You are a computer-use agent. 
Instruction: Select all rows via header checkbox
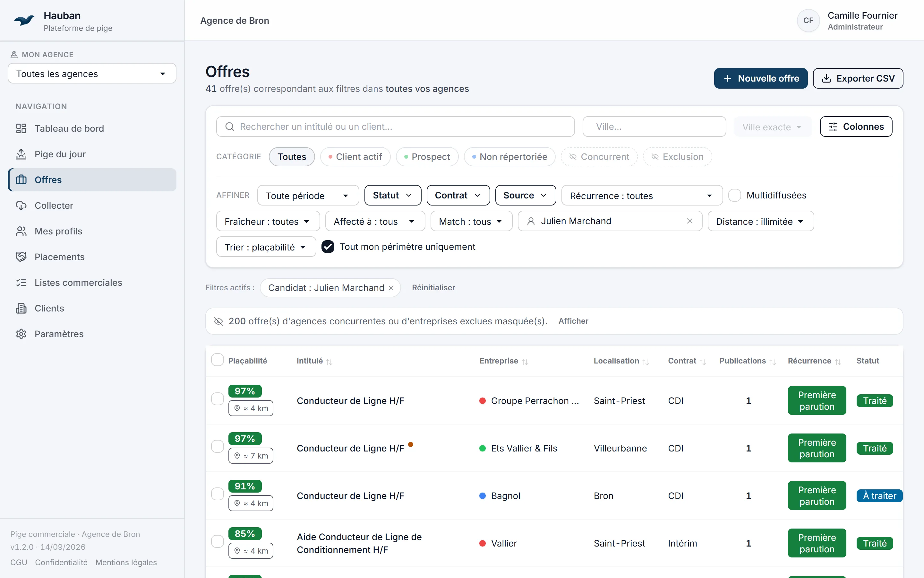pyautogui.click(x=217, y=360)
